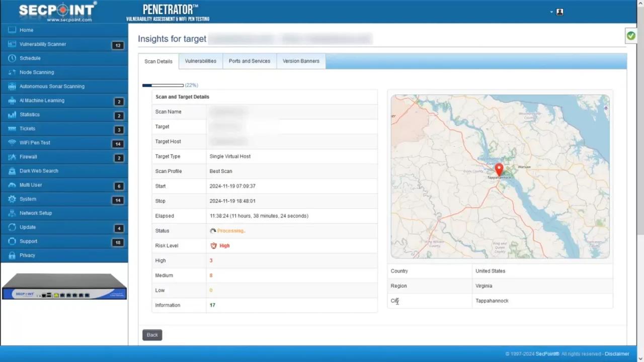Open the System gear icon
Image resolution: width=644 pixels, height=362 pixels.
(x=12, y=199)
